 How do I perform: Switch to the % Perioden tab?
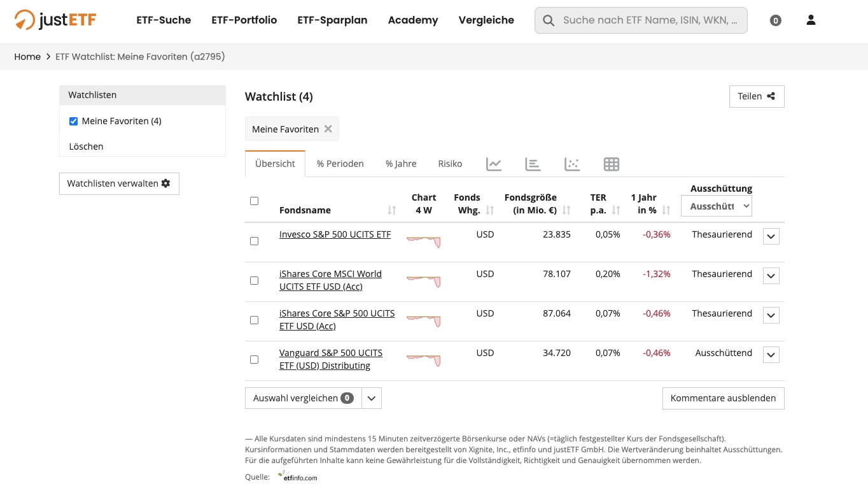[340, 164]
